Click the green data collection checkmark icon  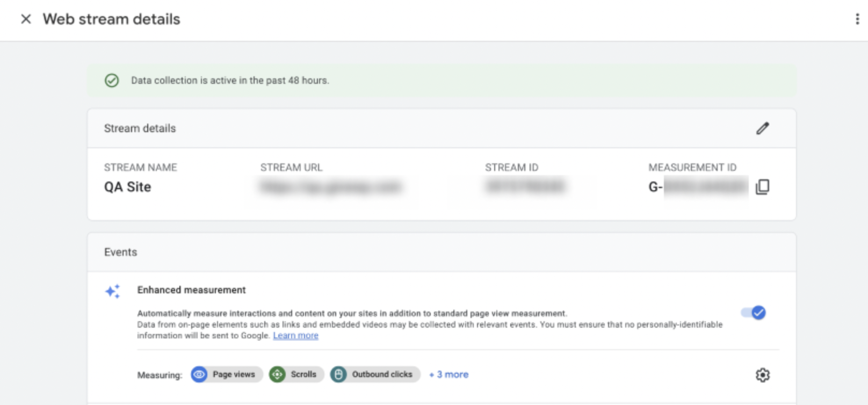click(112, 81)
